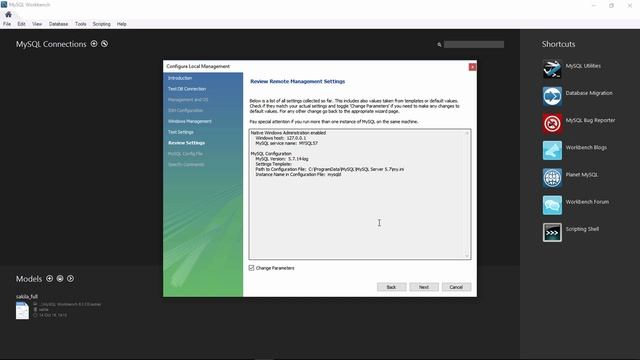Open the MySQL Utilities shortcut icon
640x360 pixels.
point(552,69)
